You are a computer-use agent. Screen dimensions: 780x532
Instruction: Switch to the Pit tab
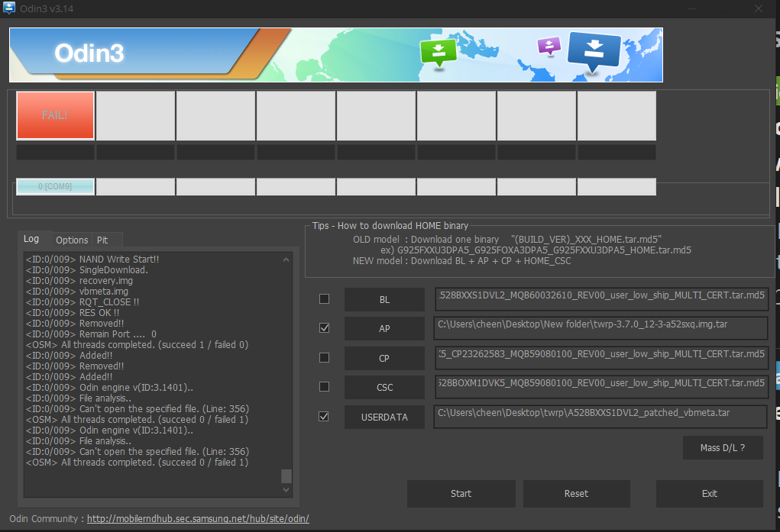tap(102, 240)
